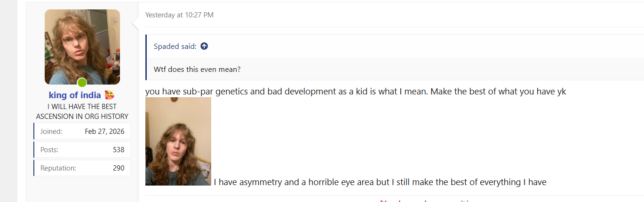Open the embedded image in the post

tap(178, 141)
